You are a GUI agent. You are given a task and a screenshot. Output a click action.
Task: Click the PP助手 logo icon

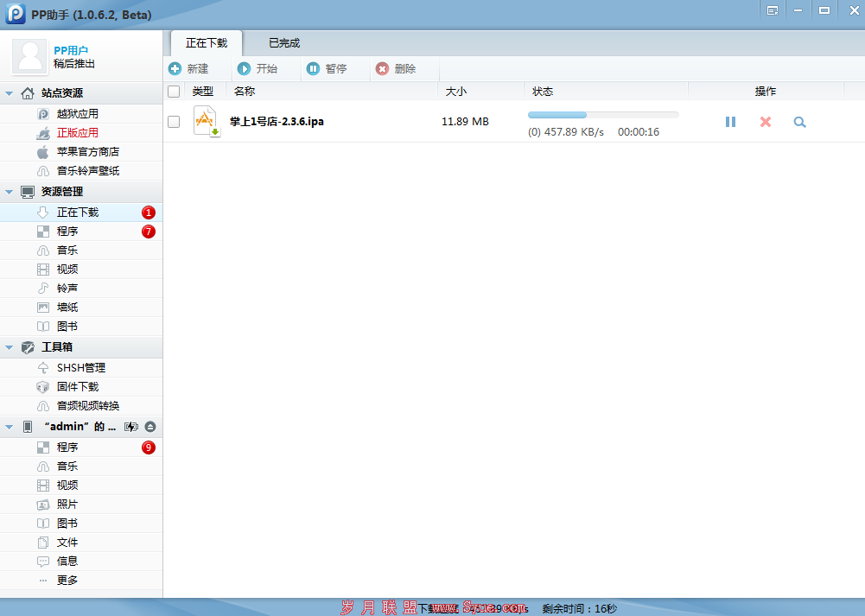[x=16, y=14]
